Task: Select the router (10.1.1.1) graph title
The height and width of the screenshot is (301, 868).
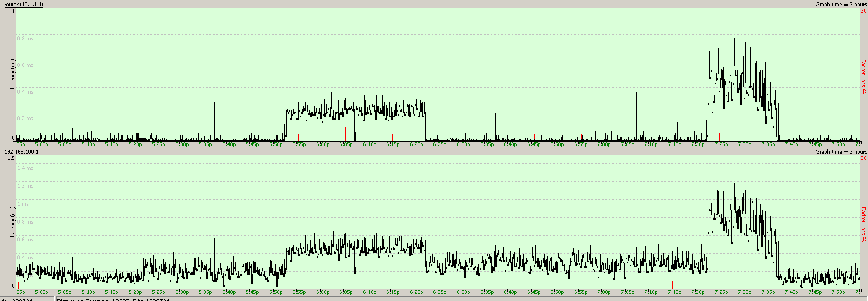Action: tap(24, 4)
